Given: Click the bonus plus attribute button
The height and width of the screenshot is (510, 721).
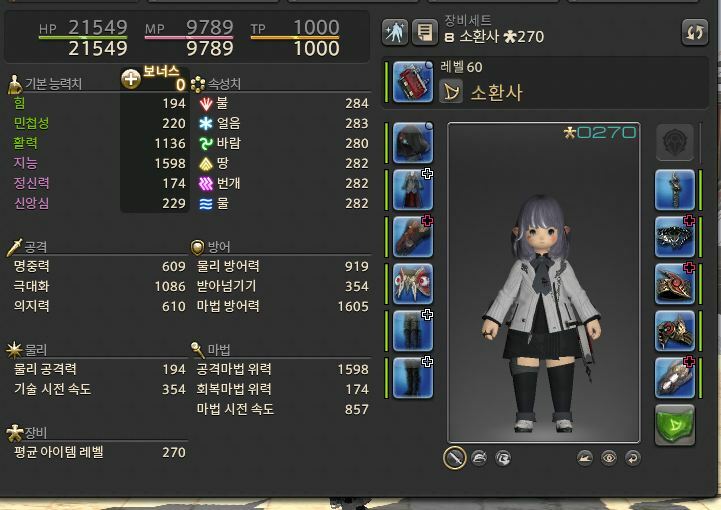Looking at the screenshot, I should coord(131,79).
